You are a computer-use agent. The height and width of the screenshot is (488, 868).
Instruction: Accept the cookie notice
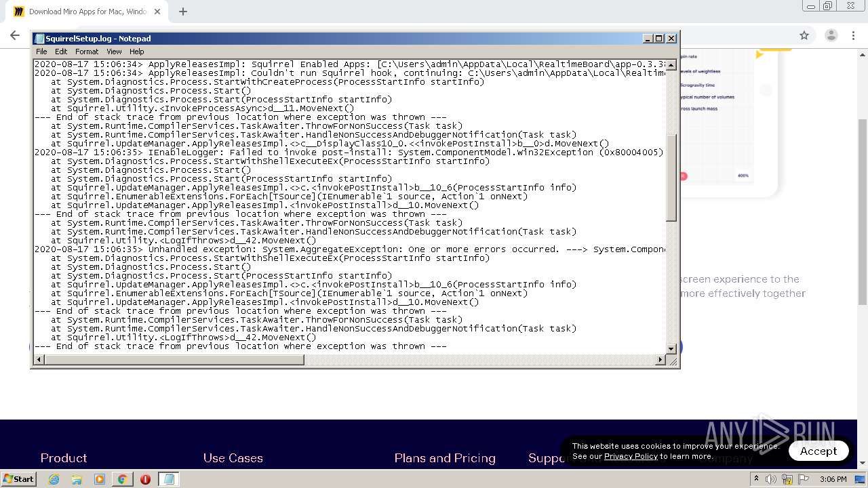[818, 451]
